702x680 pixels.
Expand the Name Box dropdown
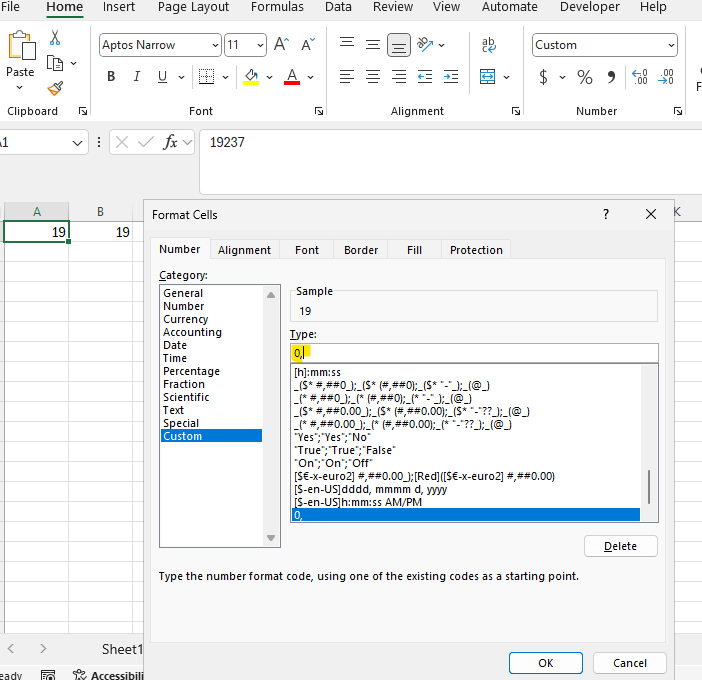coord(77,143)
